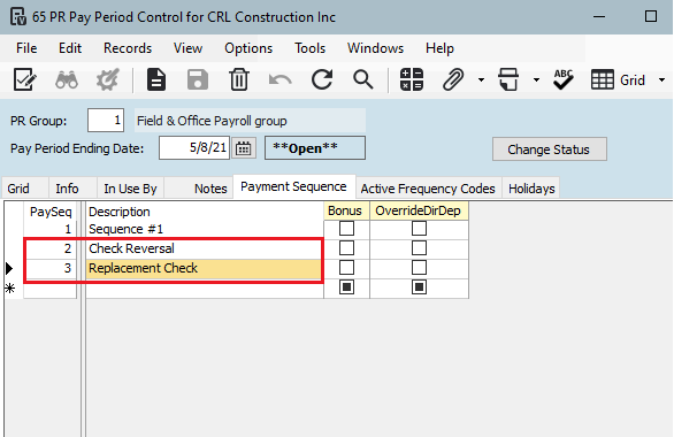Expand the Grid view dropdown arrow
Image resolution: width=673 pixels, height=437 pixels.
tap(662, 80)
